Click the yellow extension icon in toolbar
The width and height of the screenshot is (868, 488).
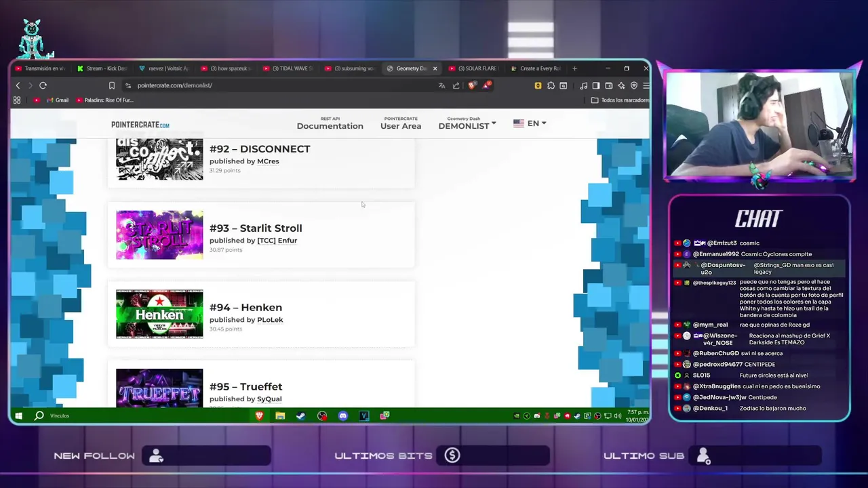(538, 85)
